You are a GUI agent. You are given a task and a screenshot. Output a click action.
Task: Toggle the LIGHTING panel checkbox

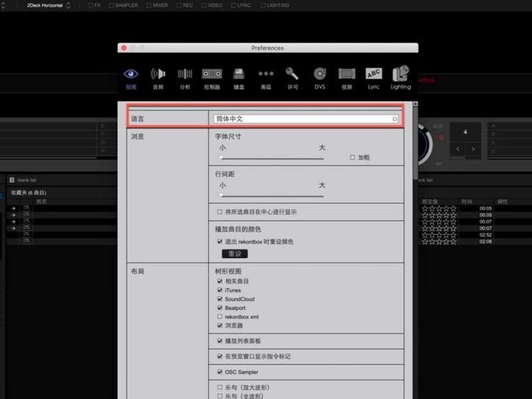coord(263,5)
